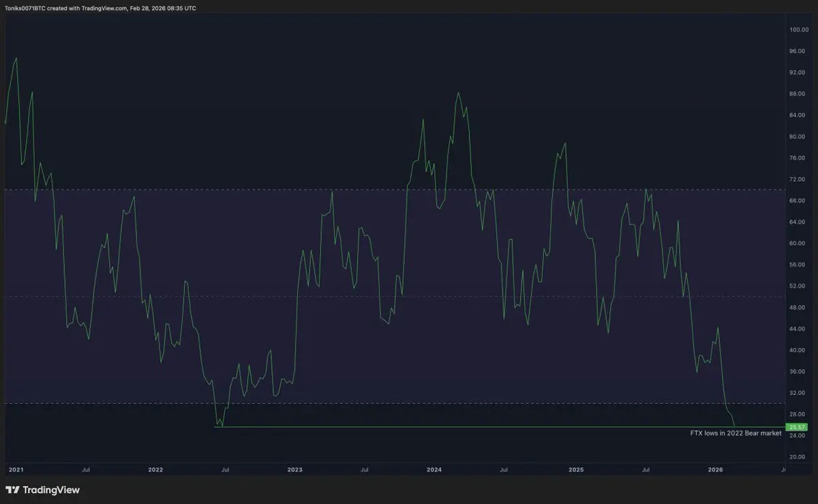818x504 pixels.
Task: Click the chart attribution header text
Action: pyautogui.click(x=101, y=8)
